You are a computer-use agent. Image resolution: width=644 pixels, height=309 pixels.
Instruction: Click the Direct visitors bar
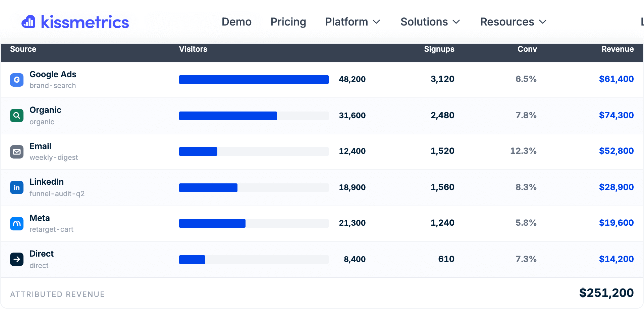[254, 260]
